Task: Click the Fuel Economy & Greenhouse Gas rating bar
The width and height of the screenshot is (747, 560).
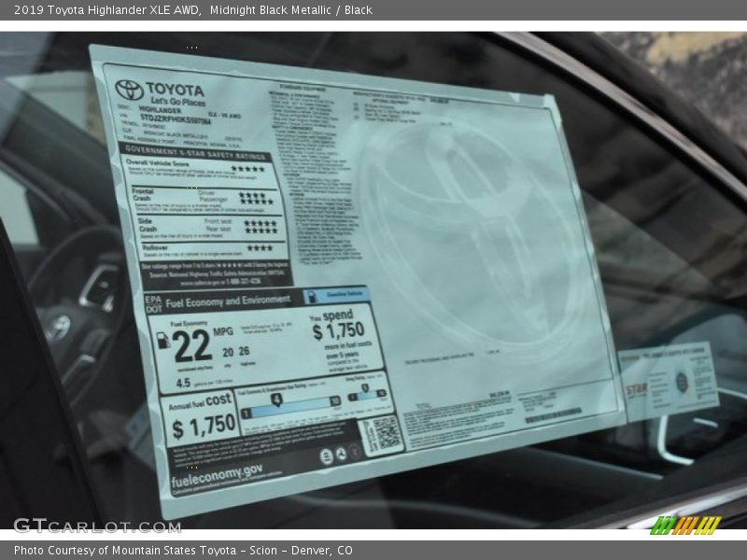Action: (289, 406)
